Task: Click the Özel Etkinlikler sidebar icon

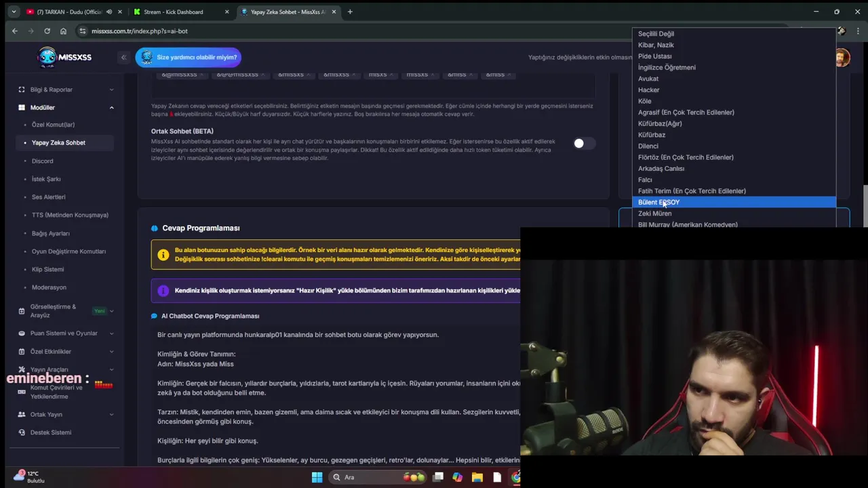Action: pyautogui.click(x=22, y=352)
